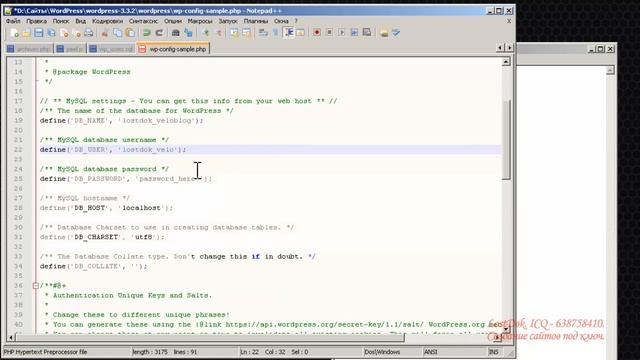The height and width of the screenshot is (360, 640).
Task: Collapse the fold marker at line 36
Action: 36,286
